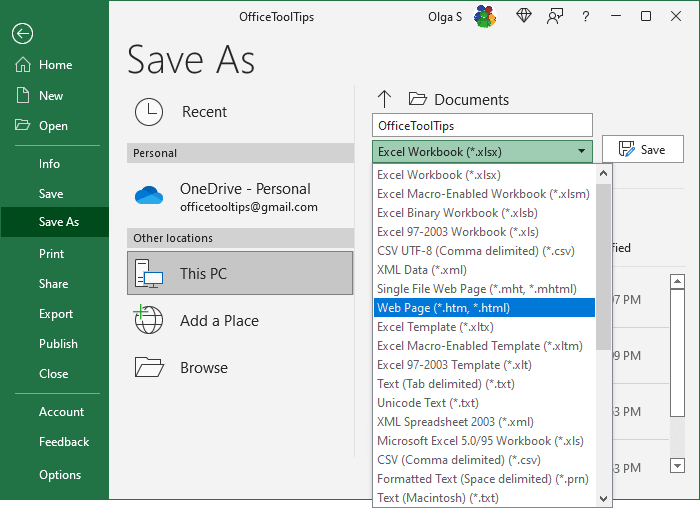Open the Excel Workbook file type dropdown
Screen dimensions: 700x508
[482, 152]
